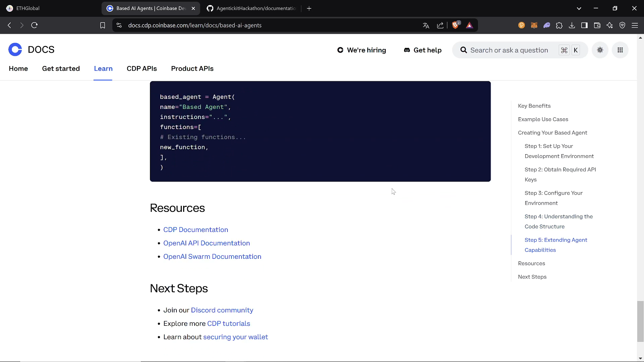The image size is (644, 362).
Task: Open the Home navigation item
Action: pos(18,68)
